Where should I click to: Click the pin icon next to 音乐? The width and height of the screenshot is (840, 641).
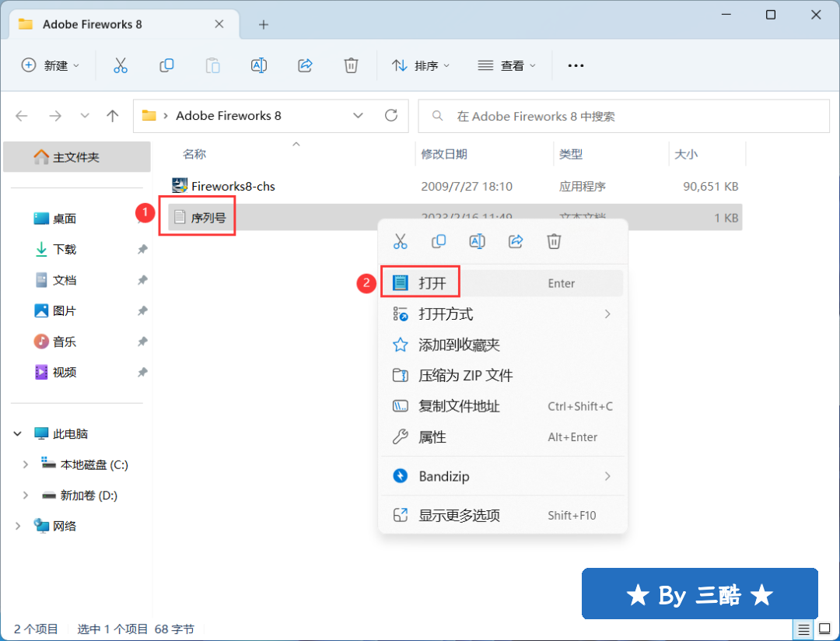pos(142,342)
